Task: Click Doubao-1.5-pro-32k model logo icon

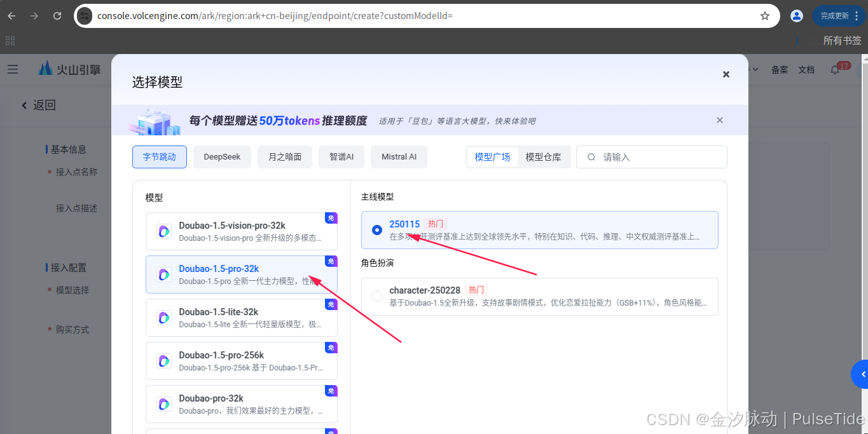Action: [164, 275]
